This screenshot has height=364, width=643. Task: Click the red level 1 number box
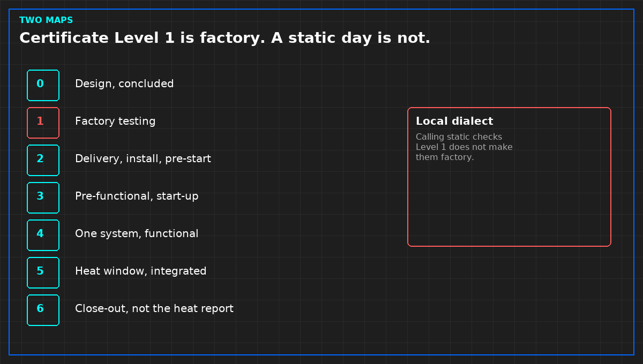coord(43,123)
